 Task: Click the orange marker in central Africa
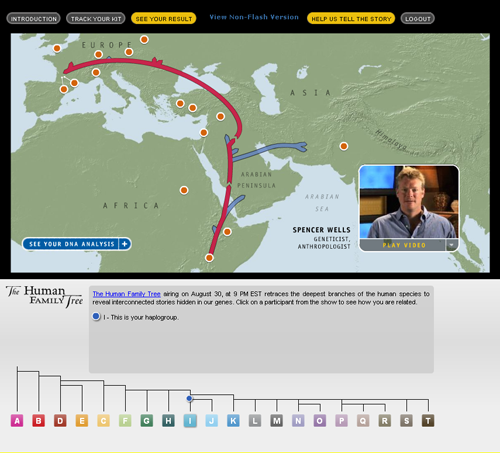184,190
